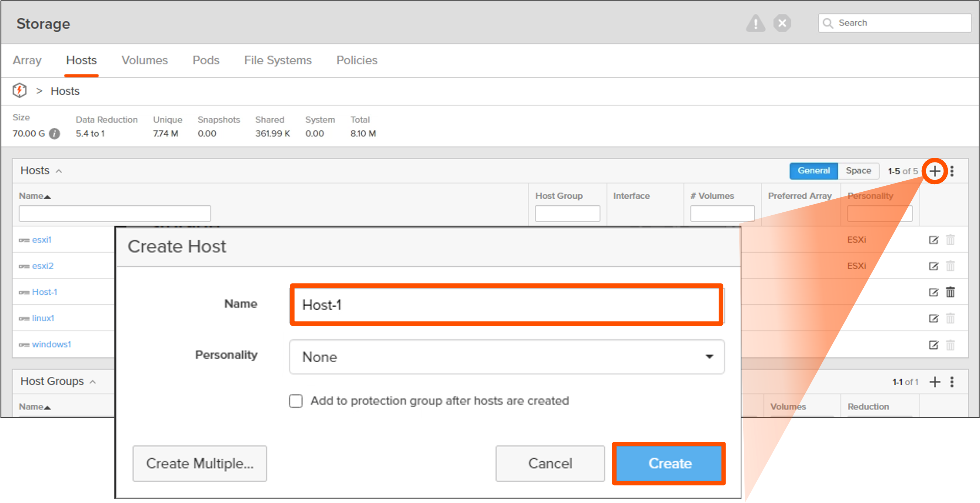This screenshot has height=503, width=980.
Task: Click the host icon beside windows1
Action: (24, 345)
